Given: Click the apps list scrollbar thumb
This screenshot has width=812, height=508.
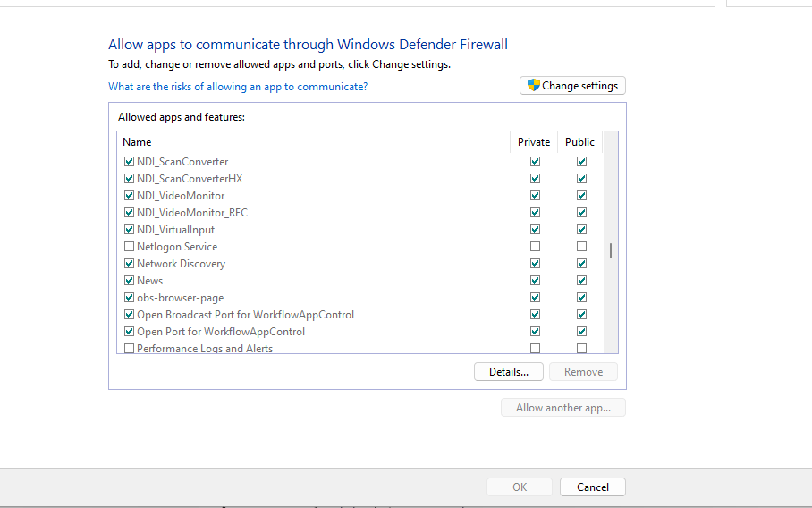Looking at the screenshot, I should tap(611, 251).
